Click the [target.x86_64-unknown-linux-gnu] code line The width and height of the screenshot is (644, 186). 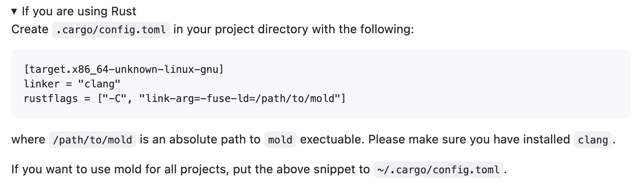pos(124,69)
